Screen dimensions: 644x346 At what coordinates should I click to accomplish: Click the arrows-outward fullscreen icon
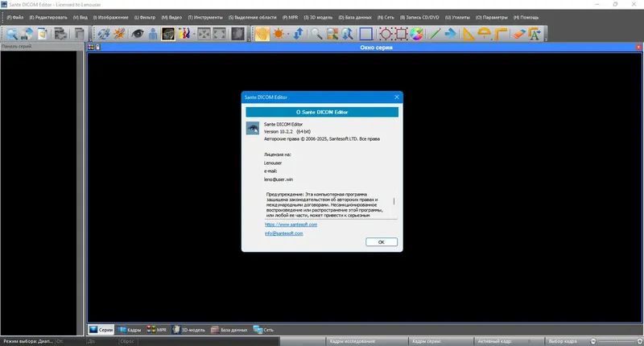[219, 34]
